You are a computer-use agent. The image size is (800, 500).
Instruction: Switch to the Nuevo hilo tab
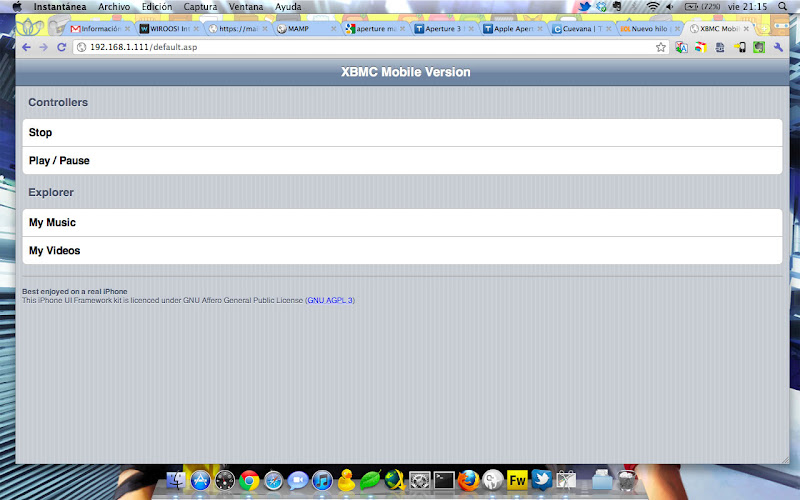(649, 29)
